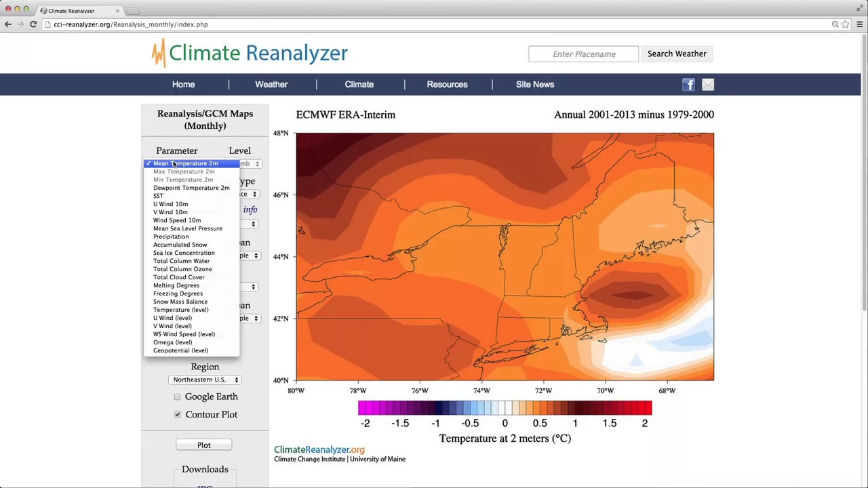This screenshot has width=868, height=488.
Task: Click the Plot button
Action: tap(204, 445)
